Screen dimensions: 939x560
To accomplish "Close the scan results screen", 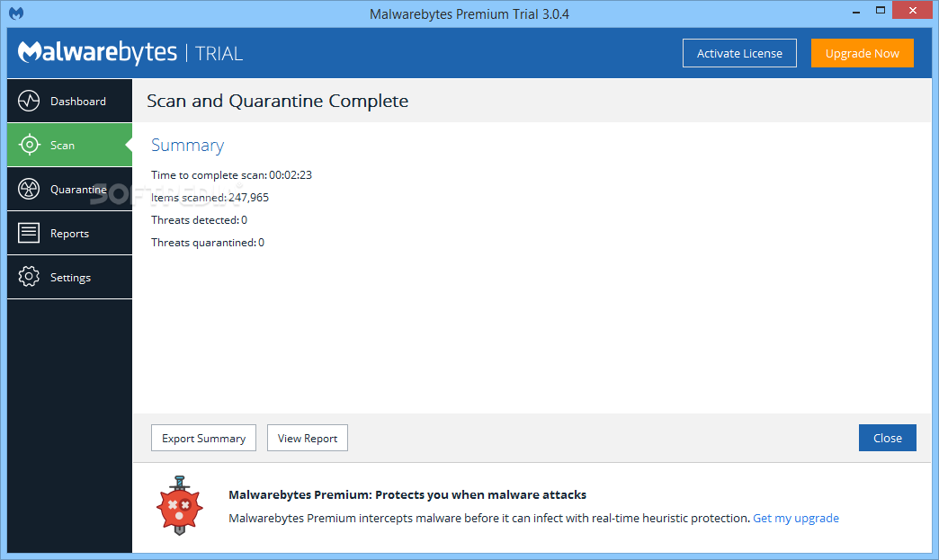I will pos(888,438).
